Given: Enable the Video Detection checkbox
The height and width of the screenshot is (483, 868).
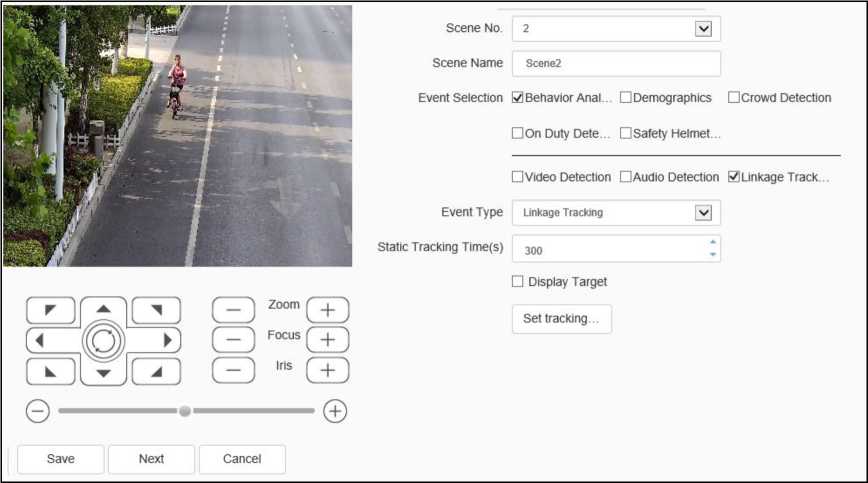Looking at the screenshot, I should pyautogui.click(x=518, y=177).
